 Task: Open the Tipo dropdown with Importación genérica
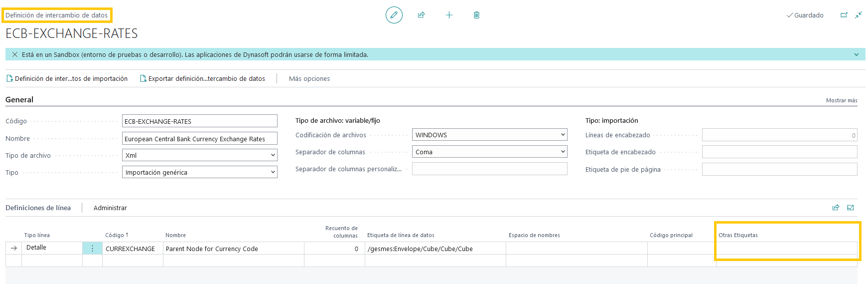coord(199,172)
